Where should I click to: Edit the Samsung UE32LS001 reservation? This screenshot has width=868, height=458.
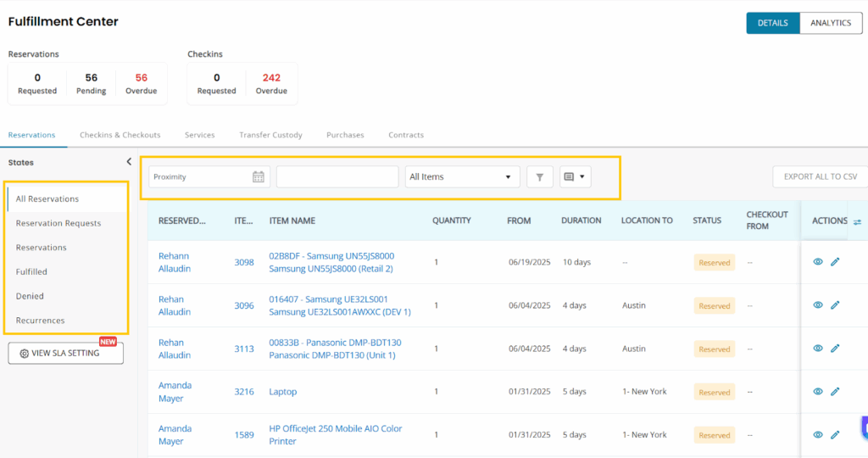point(835,305)
